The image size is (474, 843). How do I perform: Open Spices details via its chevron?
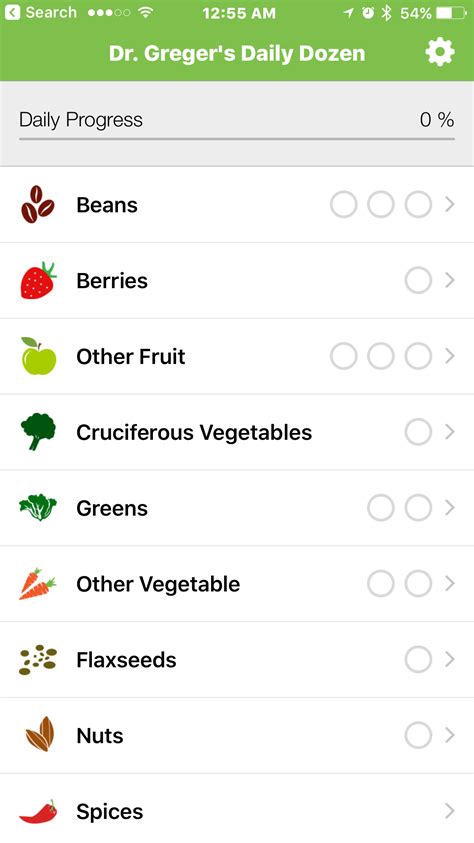point(450,811)
